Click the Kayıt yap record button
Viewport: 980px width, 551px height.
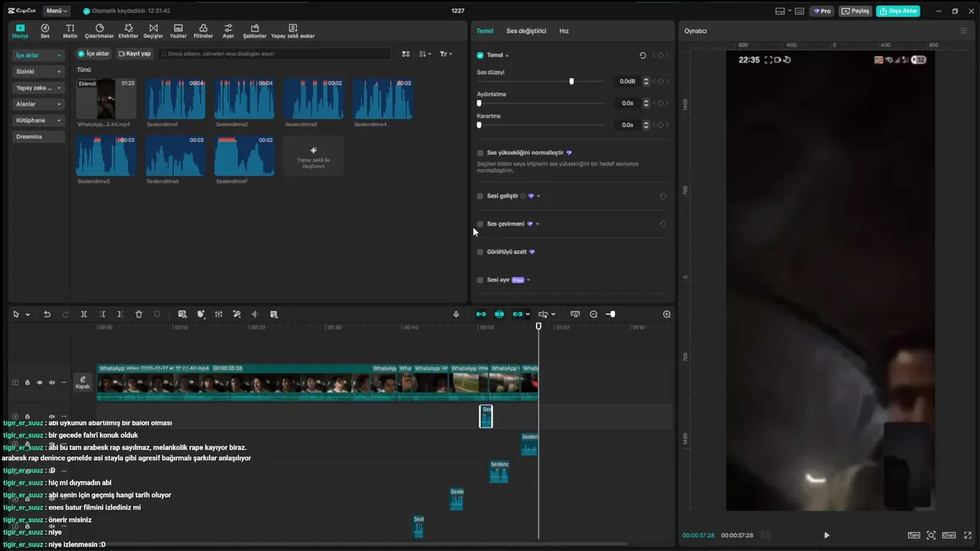coord(135,54)
